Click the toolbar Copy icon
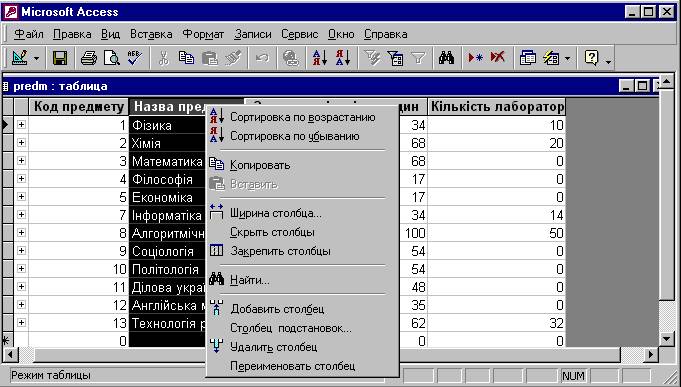The width and height of the screenshot is (681, 387). click(186, 58)
